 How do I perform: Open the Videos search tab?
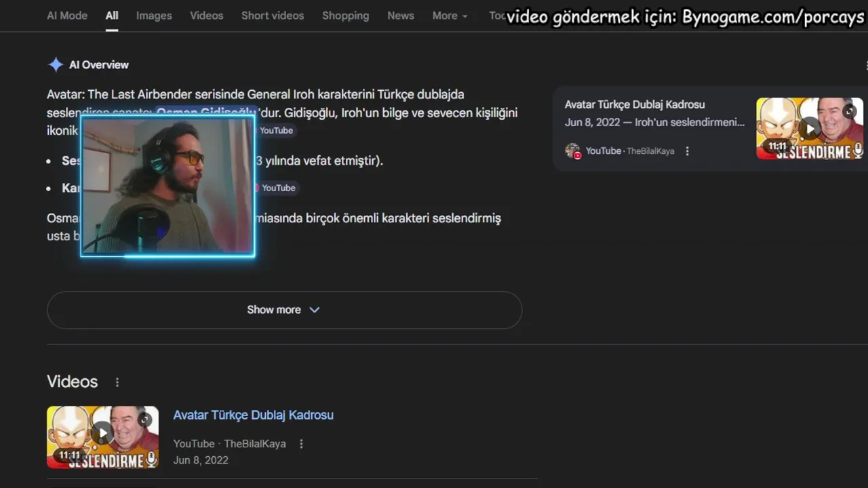tap(206, 16)
